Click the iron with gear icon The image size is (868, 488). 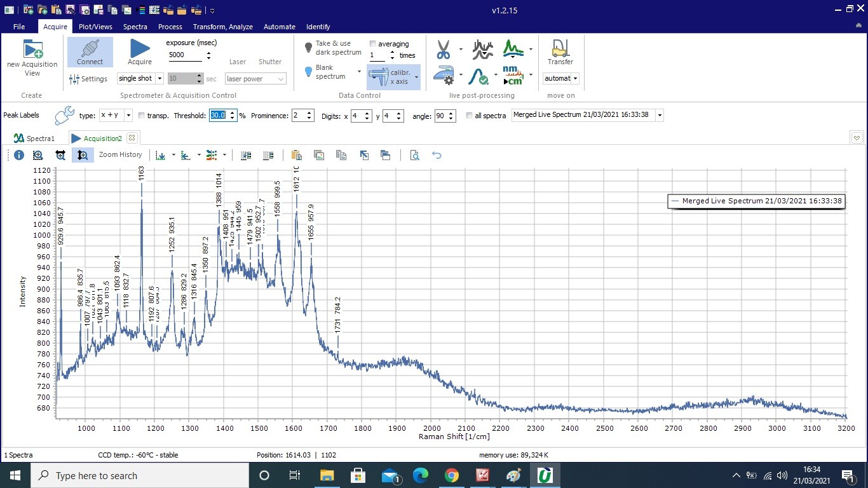(x=444, y=76)
